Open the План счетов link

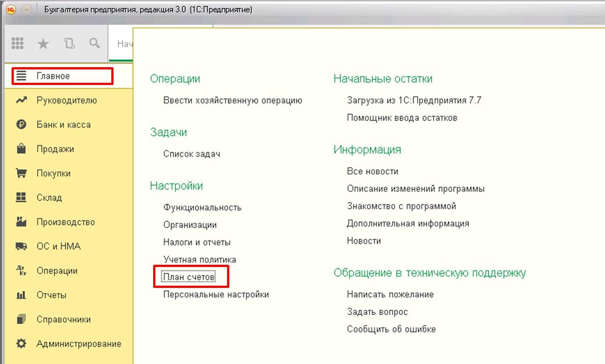(x=189, y=277)
